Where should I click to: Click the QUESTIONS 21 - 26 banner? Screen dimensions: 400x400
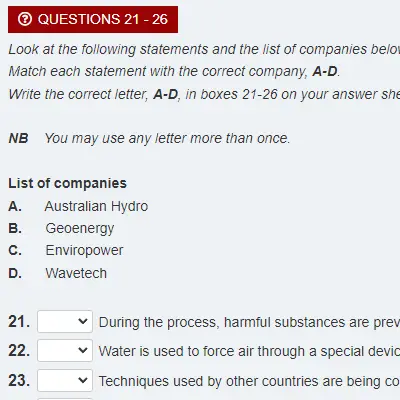tap(93, 19)
